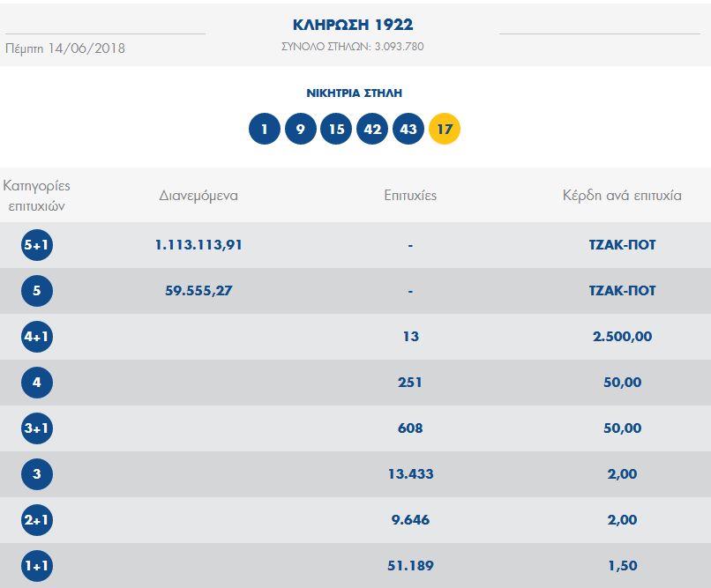
Task: Click the Διανεμόμενα column header
Action: tap(198, 196)
